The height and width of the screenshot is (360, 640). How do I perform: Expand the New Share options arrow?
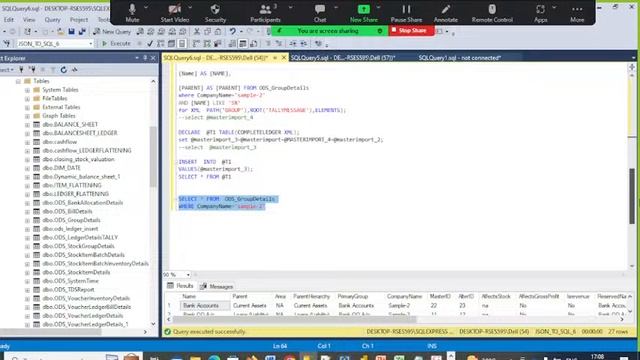(378, 7)
